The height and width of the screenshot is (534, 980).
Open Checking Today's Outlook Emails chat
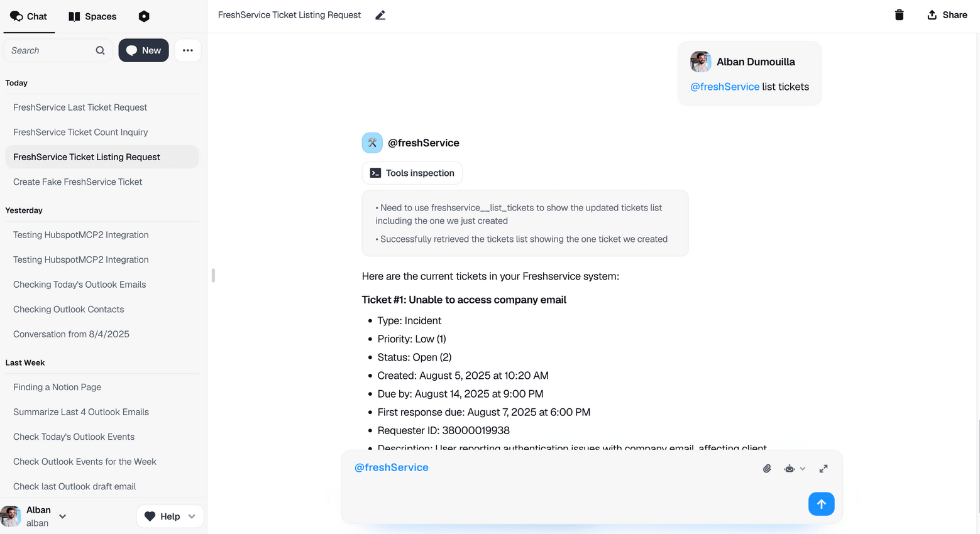(102, 285)
